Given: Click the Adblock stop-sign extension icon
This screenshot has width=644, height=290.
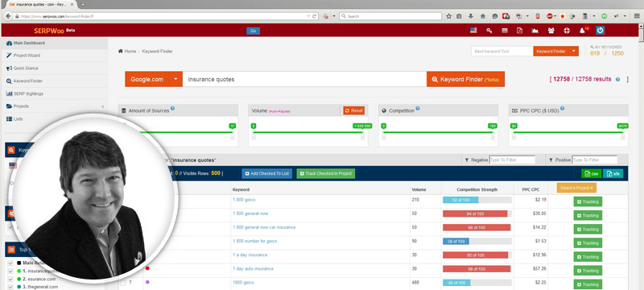Looking at the screenshot, I should pos(550,16).
